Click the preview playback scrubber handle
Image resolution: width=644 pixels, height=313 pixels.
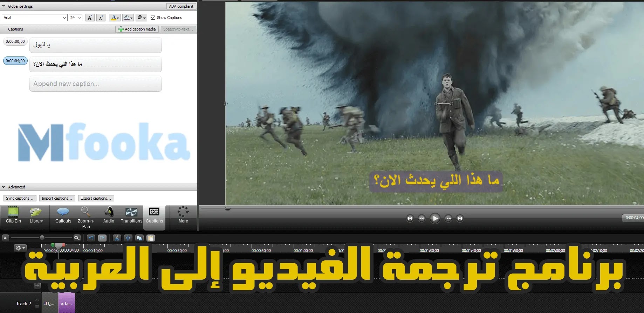click(228, 208)
